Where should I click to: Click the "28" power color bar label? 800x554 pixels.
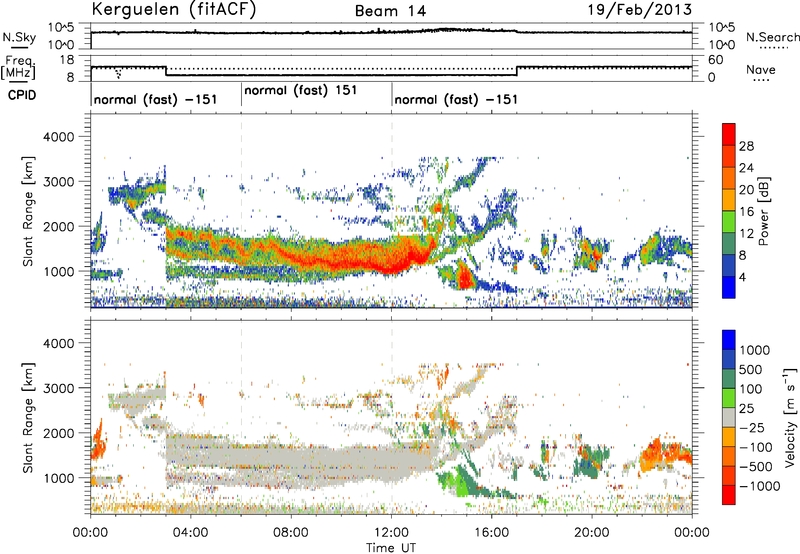746,146
